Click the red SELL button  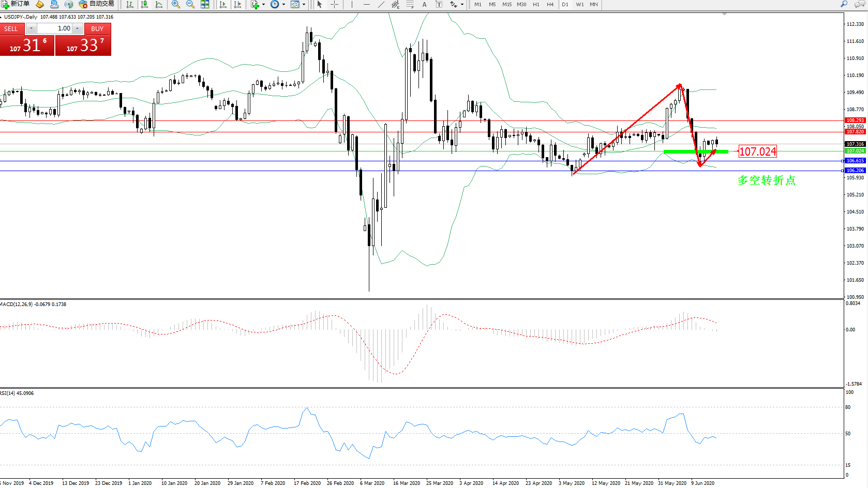pos(11,29)
